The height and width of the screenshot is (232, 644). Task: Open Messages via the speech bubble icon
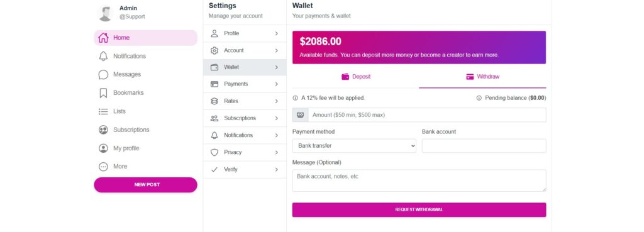(x=103, y=74)
